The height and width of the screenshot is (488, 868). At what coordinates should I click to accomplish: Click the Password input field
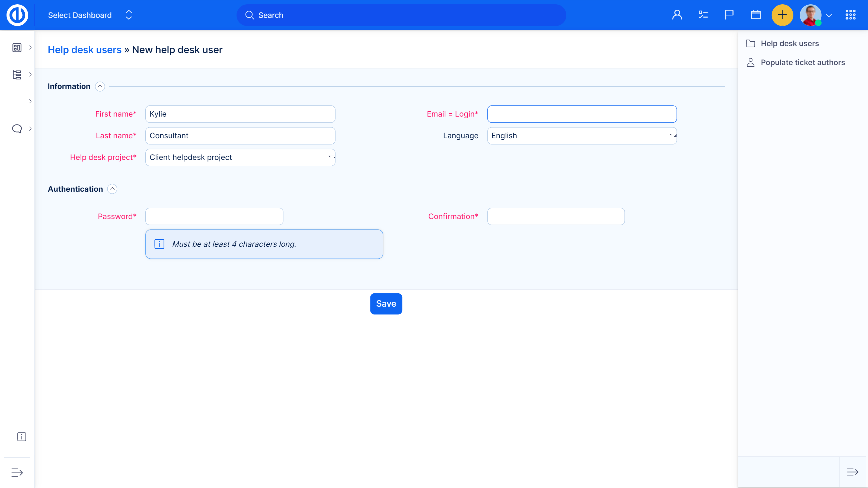[214, 216]
